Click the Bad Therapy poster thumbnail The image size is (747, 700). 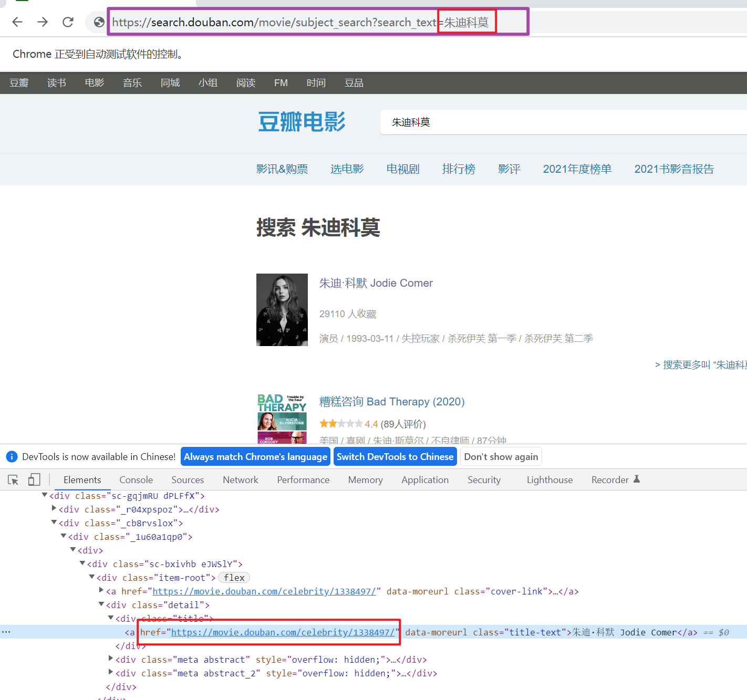coord(282,419)
